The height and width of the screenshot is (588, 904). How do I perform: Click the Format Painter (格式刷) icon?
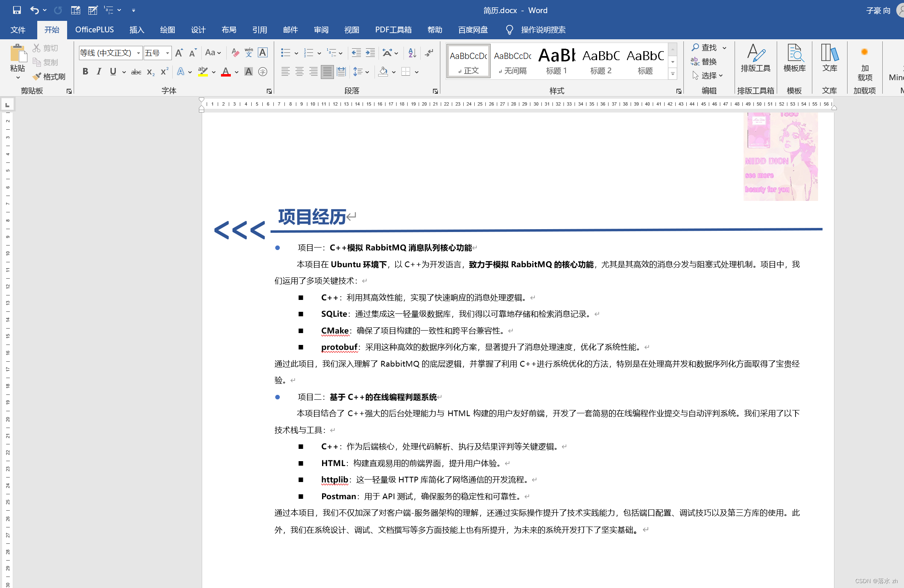coord(37,77)
